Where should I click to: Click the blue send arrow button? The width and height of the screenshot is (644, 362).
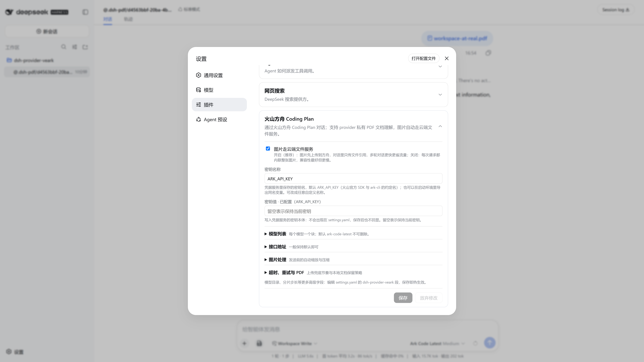coord(490,343)
